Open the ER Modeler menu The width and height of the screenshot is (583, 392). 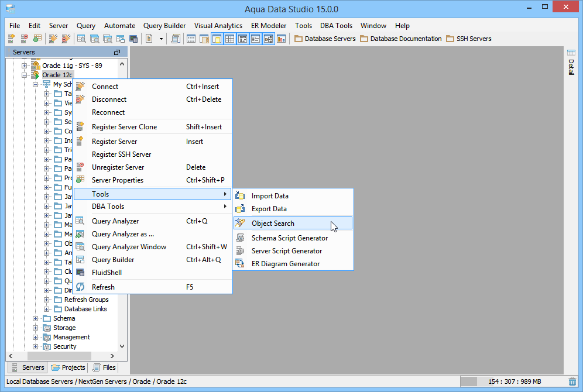pyautogui.click(x=269, y=26)
